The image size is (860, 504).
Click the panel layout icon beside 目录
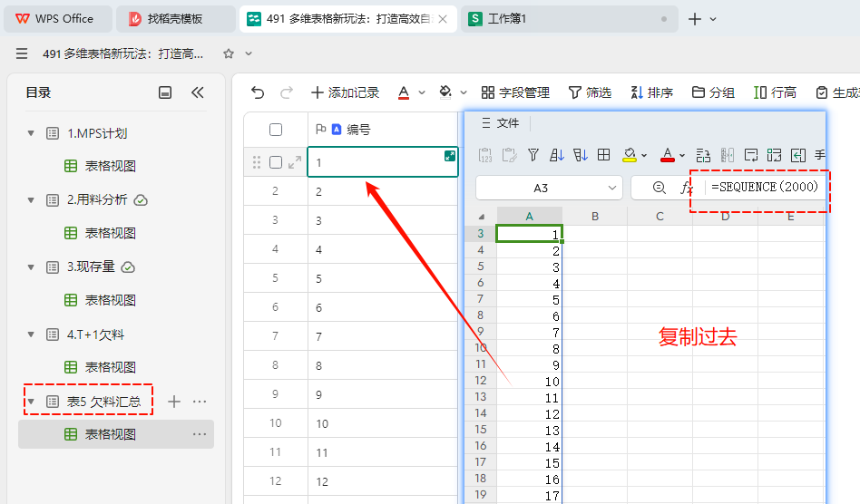tap(165, 92)
